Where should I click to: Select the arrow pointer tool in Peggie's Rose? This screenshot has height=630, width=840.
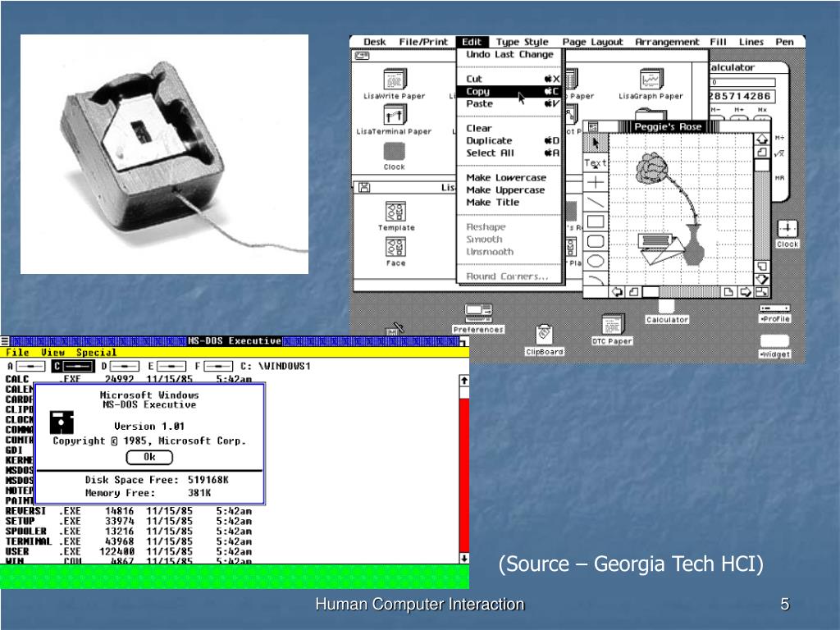pos(596,143)
